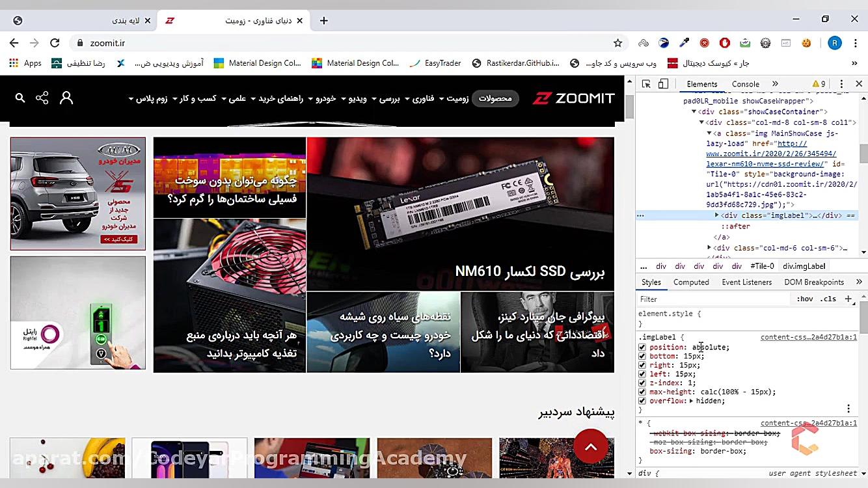Add a new style rule with the plus icon
This screenshot has height=488, width=868.
click(x=848, y=299)
